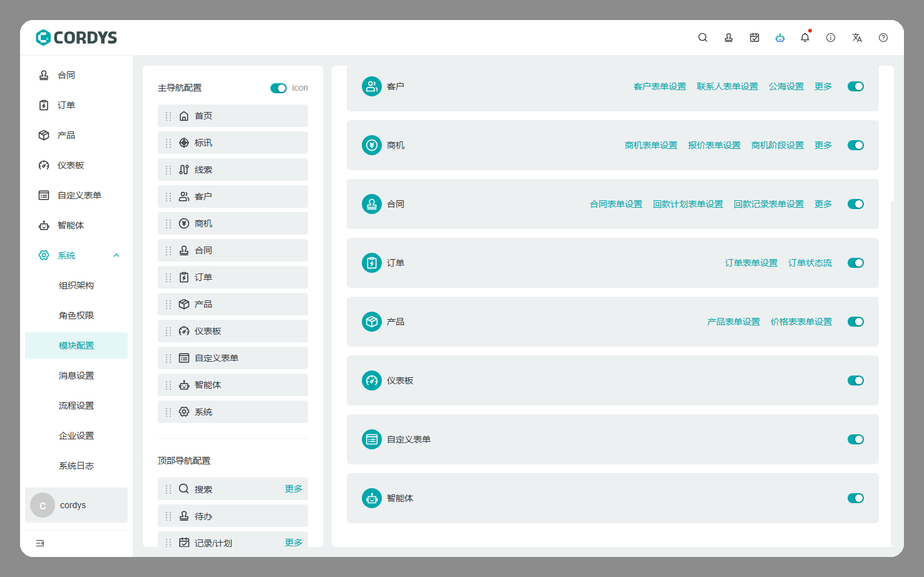Disable the 客户 module switch
The width and height of the screenshot is (924, 577).
point(856,86)
